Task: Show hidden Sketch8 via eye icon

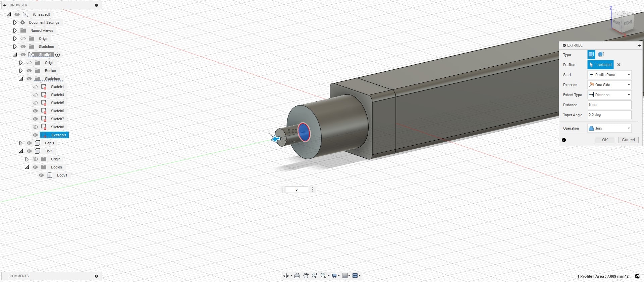Action: [x=35, y=127]
